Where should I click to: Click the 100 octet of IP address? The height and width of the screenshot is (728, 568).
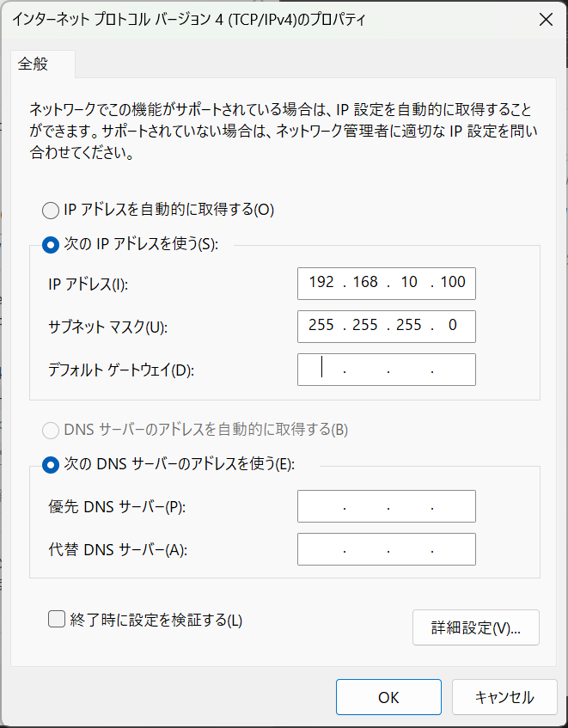pos(452,284)
